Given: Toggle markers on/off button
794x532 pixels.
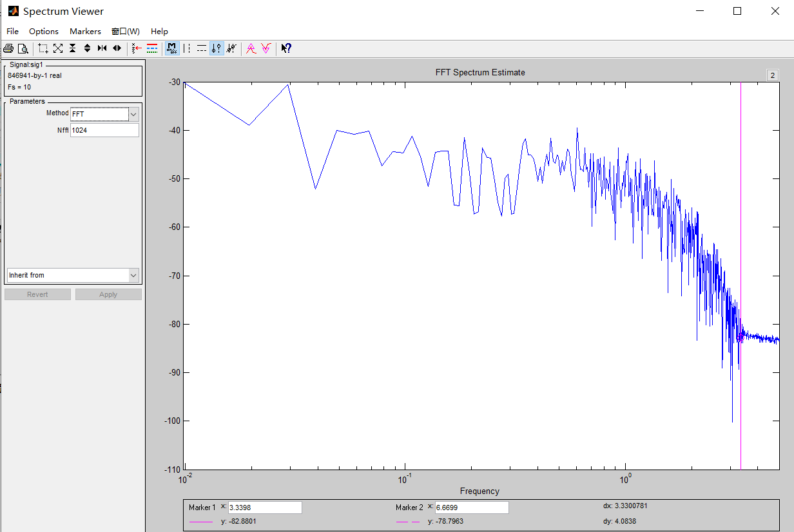Looking at the screenshot, I should coord(172,48).
